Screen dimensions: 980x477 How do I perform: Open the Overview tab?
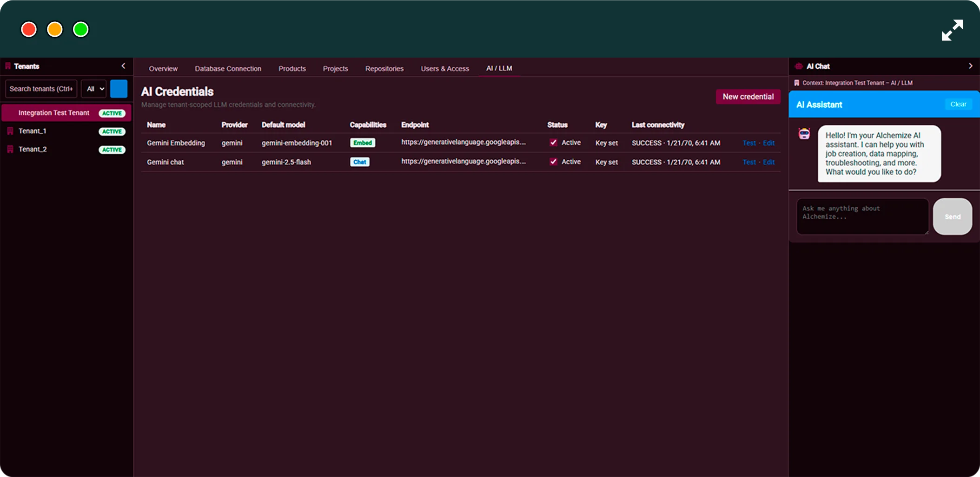pos(163,68)
